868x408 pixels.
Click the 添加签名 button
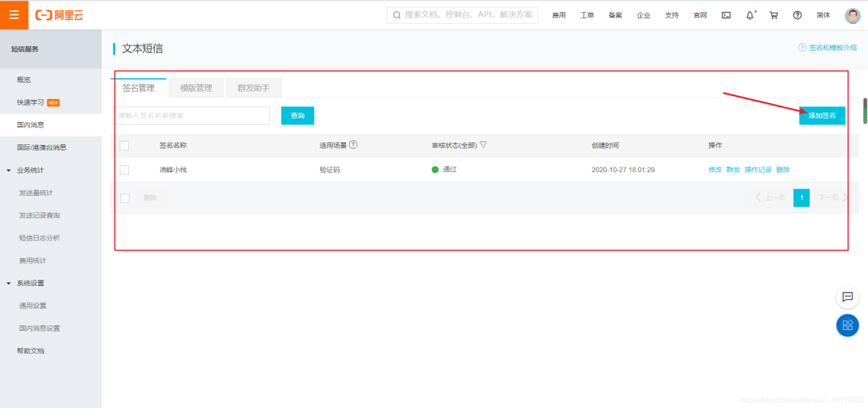pyautogui.click(x=823, y=116)
